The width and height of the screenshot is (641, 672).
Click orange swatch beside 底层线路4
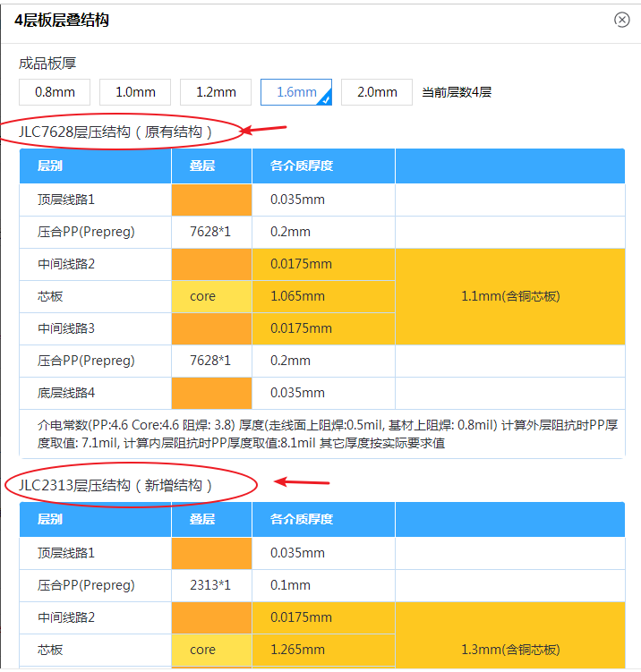pyautogui.click(x=211, y=393)
